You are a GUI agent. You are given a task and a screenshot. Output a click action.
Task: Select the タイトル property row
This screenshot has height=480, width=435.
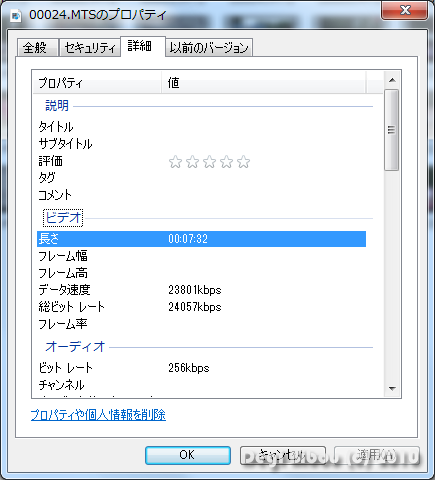[x=201, y=127]
